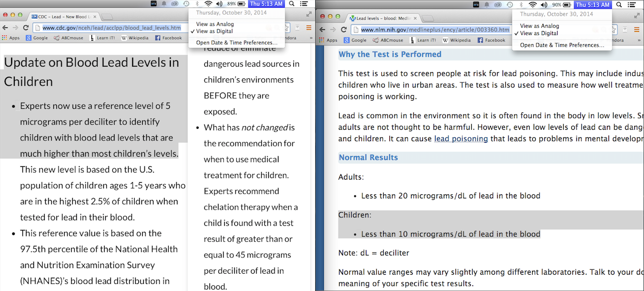Open Google bookmark in the MedlinePlus window
The image size is (644, 291).
click(x=355, y=40)
